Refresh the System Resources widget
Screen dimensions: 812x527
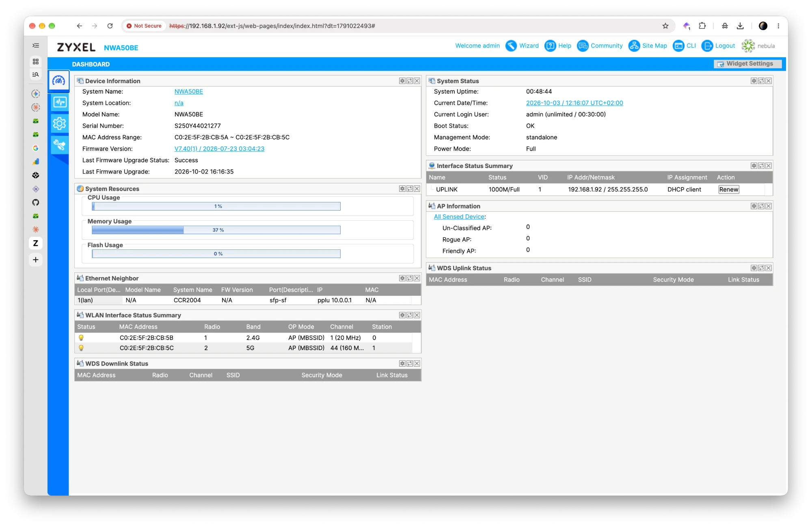click(x=409, y=189)
